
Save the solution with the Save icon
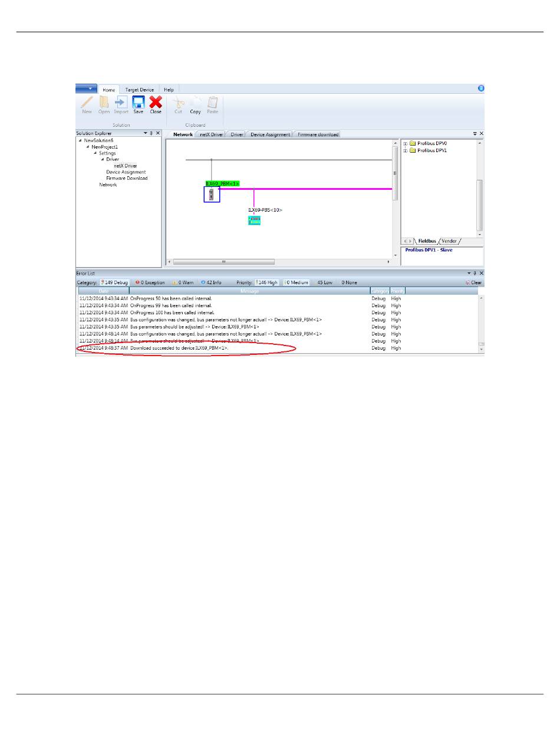coord(138,102)
